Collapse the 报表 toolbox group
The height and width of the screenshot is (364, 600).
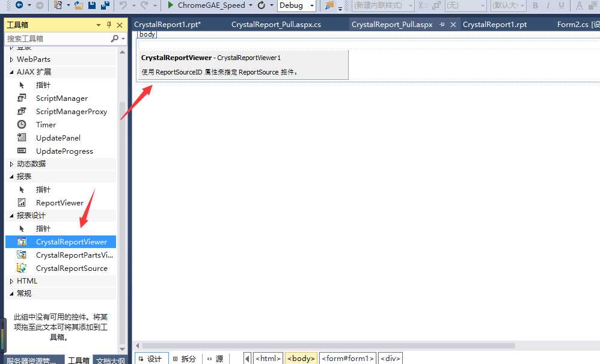point(11,176)
